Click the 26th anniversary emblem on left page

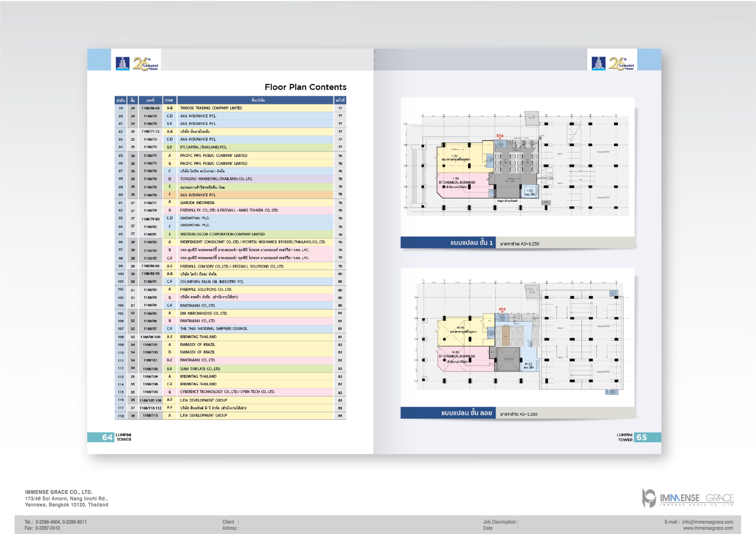pos(145,63)
